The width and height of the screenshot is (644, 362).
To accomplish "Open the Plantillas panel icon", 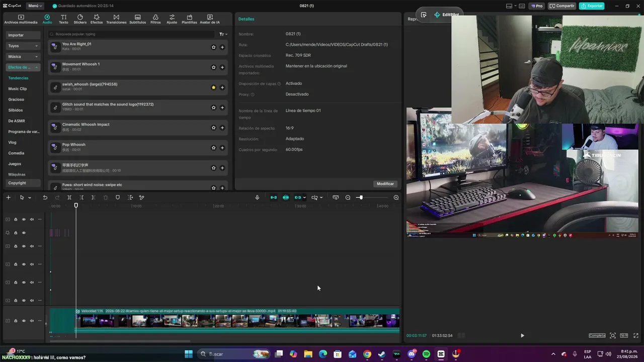I will [189, 19].
